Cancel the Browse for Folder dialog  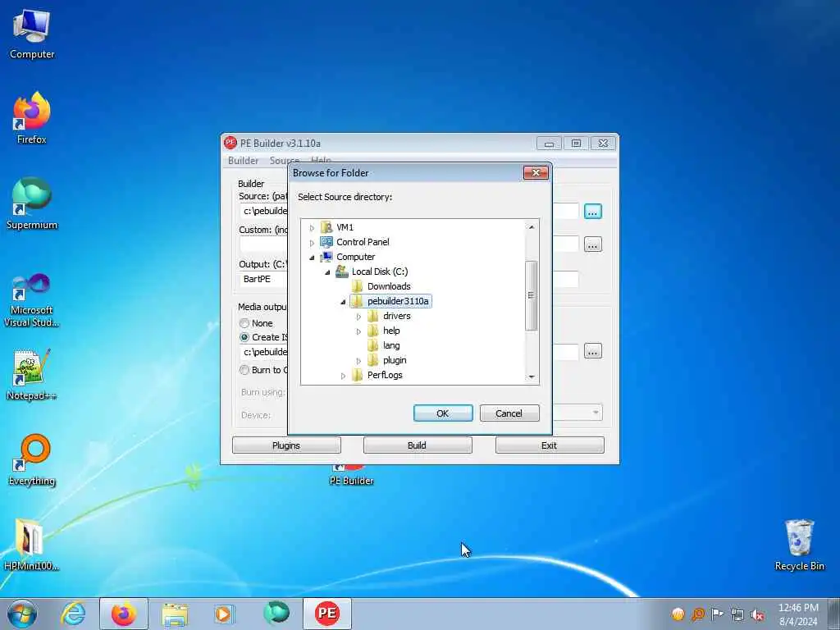509,413
